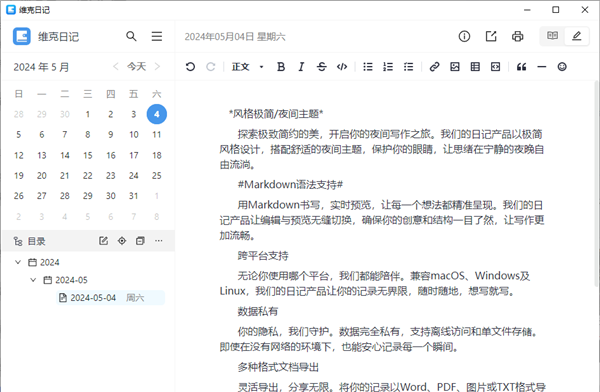The width and height of the screenshot is (600, 392).
Task: Insert a numbered list
Action: point(388,67)
